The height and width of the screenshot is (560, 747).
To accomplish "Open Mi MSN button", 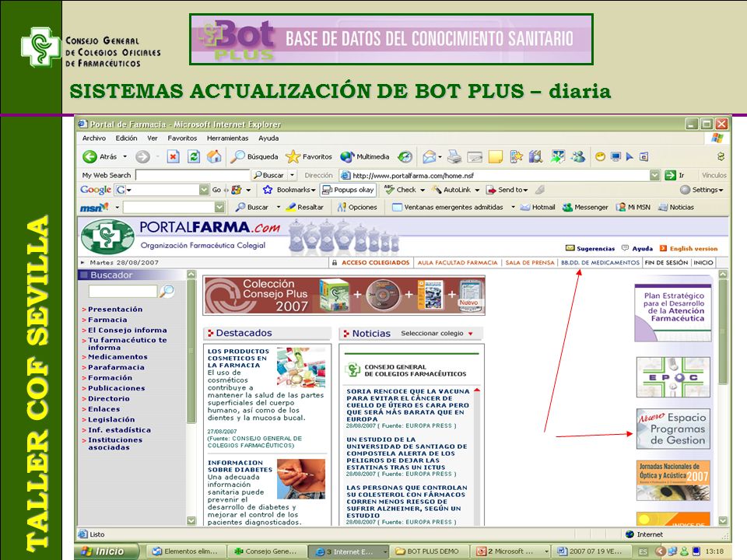I will tap(633, 207).
